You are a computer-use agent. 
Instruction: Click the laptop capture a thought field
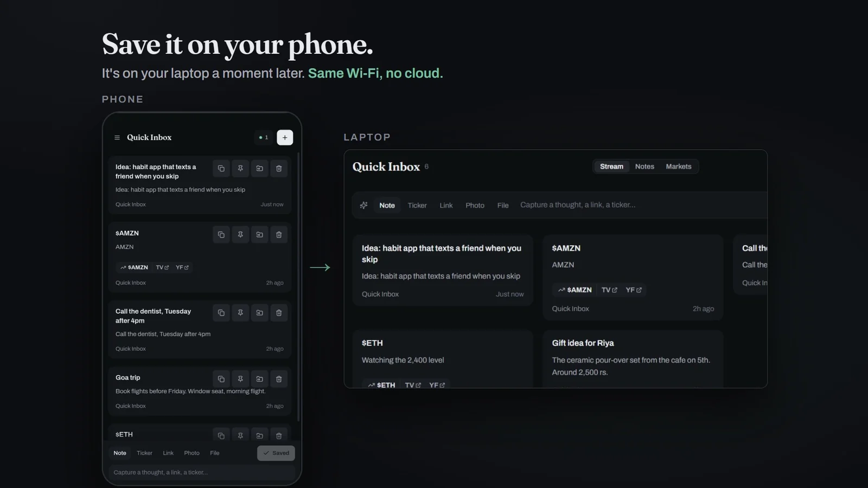(643, 205)
